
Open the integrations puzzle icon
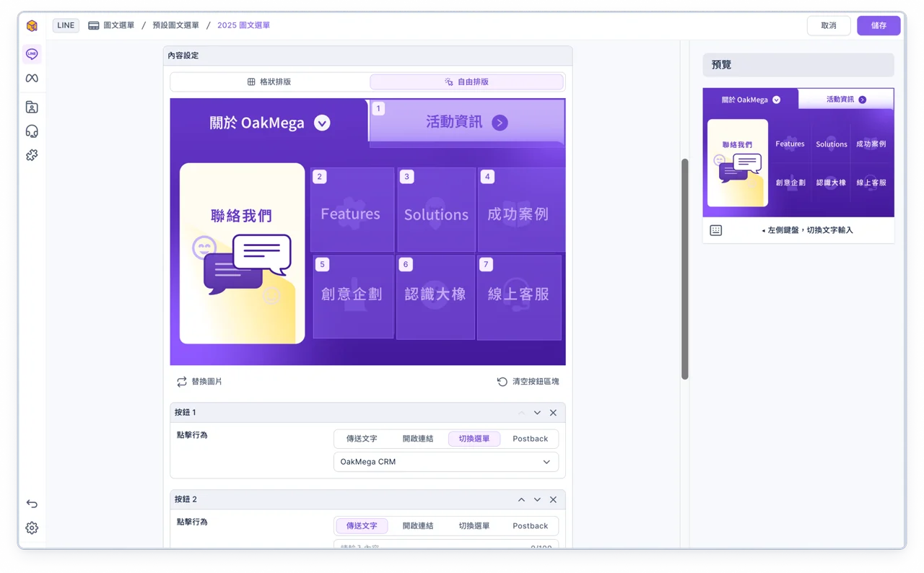pos(32,155)
